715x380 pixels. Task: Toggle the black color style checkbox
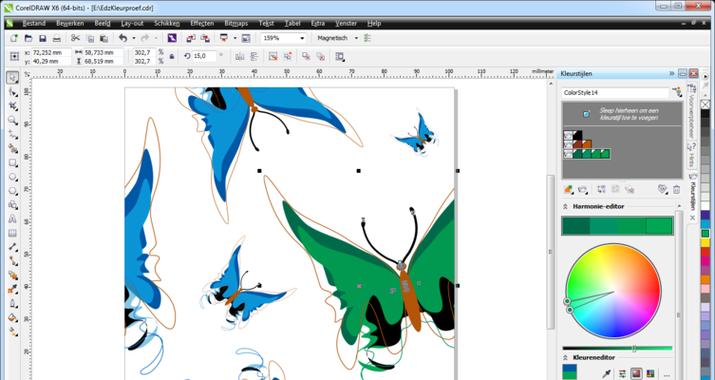[x=568, y=135]
